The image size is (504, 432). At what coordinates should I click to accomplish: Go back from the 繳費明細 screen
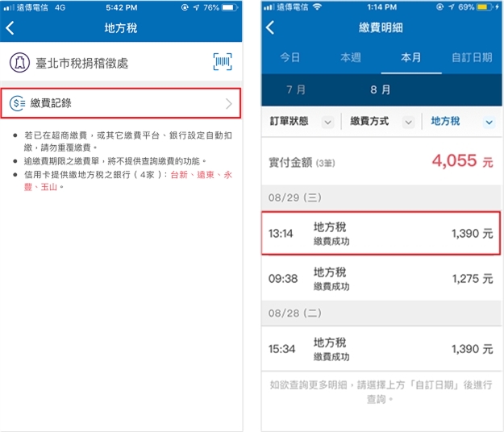point(270,27)
